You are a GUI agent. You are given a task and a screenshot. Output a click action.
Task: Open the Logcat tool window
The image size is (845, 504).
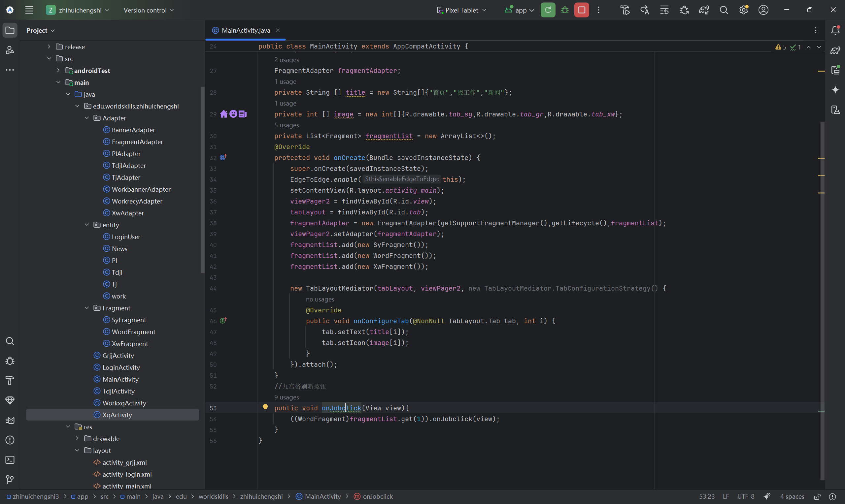pyautogui.click(x=10, y=421)
